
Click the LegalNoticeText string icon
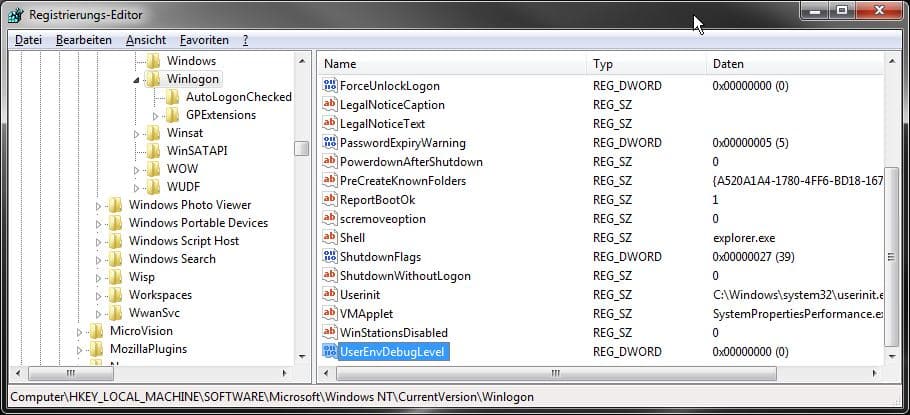pos(330,124)
